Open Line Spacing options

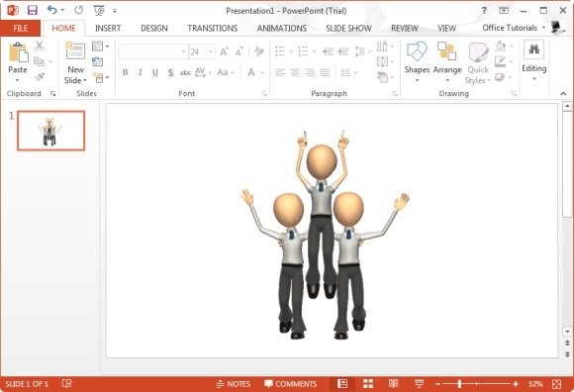(x=361, y=51)
